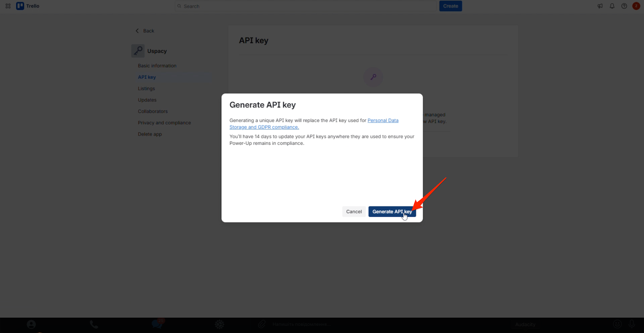Image resolution: width=644 pixels, height=333 pixels.
Task: Open the Basic information section
Action: 157,66
